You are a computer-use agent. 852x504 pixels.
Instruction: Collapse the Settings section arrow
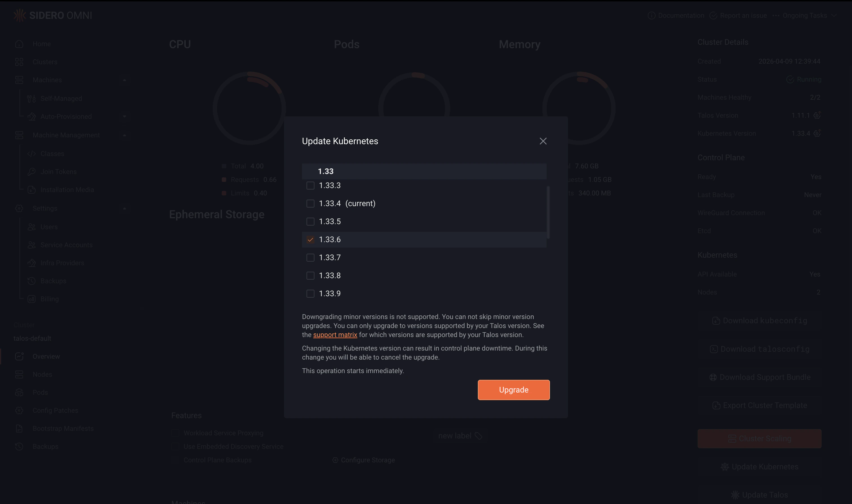click(x=124, y=209)
